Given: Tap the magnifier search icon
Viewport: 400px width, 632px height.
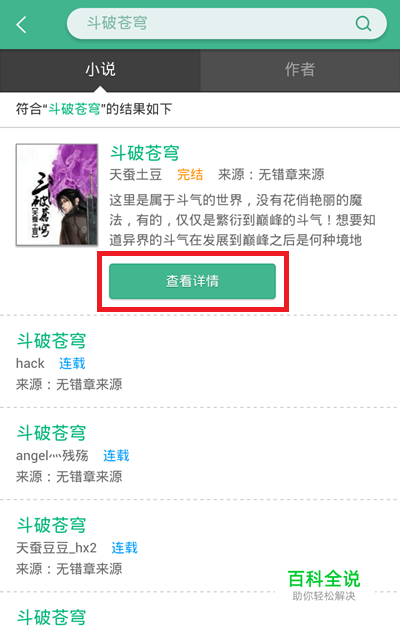Looking at the screenshot, I should pos(363,23).
